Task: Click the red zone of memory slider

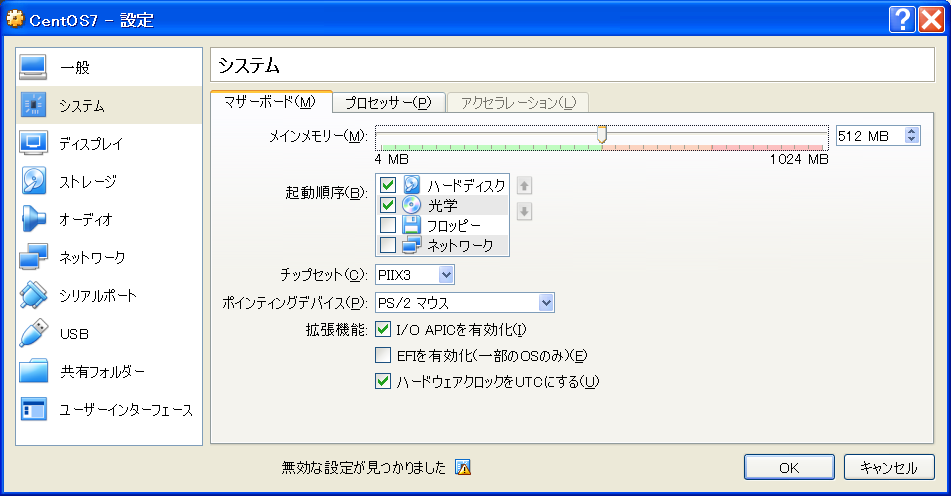Action: coord(768,147)
